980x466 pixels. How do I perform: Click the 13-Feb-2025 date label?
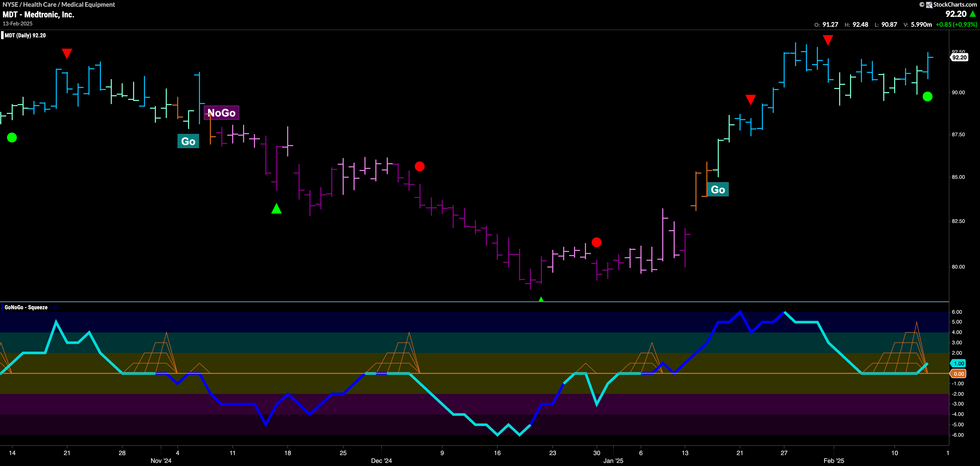coord(17,24)
